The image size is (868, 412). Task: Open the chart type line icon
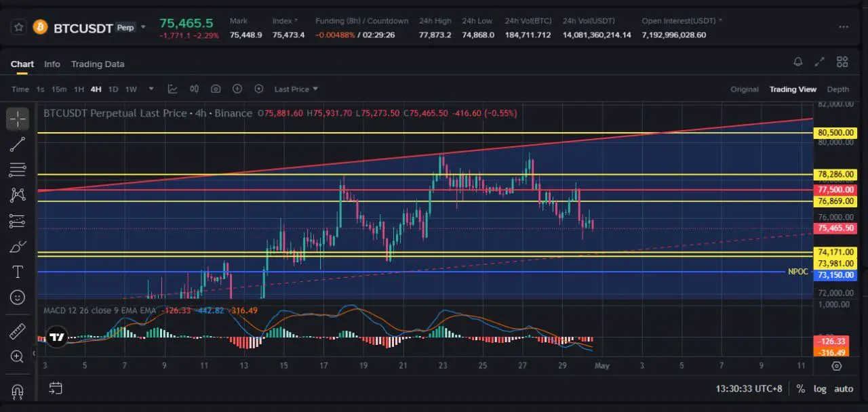coord(172,89)
